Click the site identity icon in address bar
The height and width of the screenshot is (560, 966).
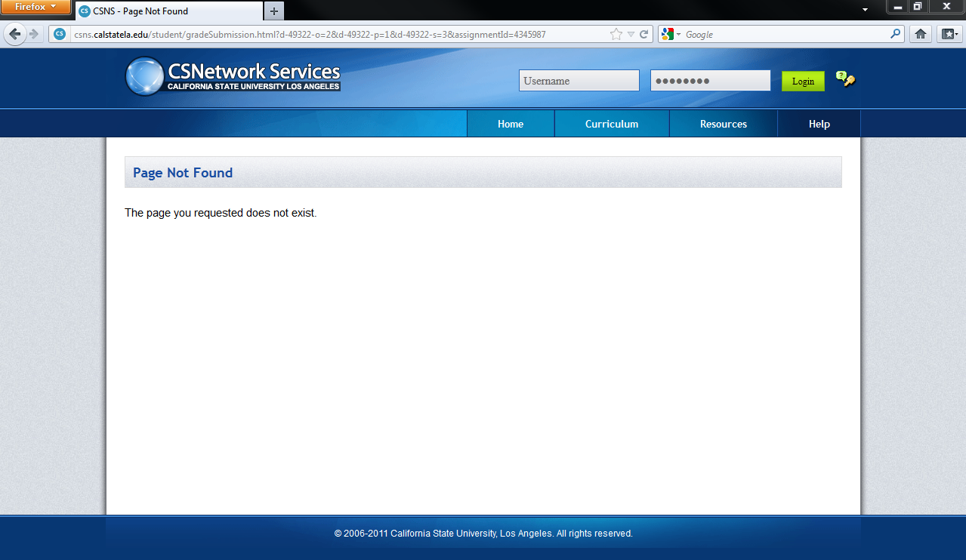(60, 34)
